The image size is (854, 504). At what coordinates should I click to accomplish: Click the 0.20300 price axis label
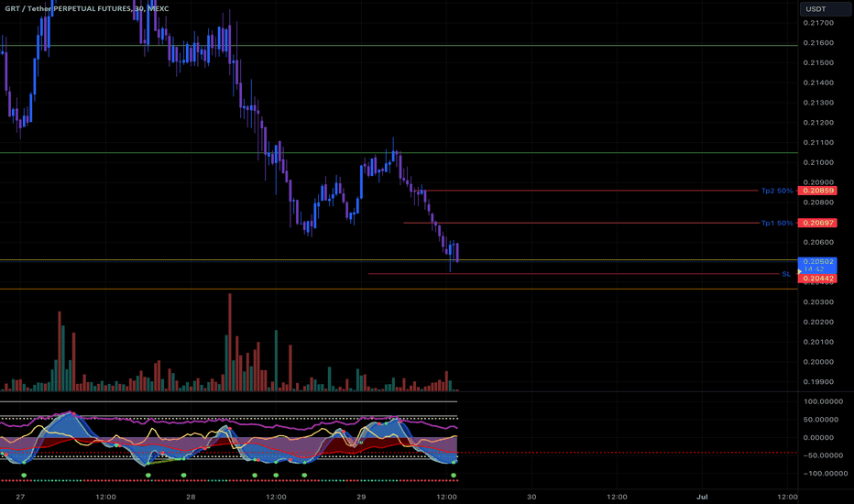(818, 301)
